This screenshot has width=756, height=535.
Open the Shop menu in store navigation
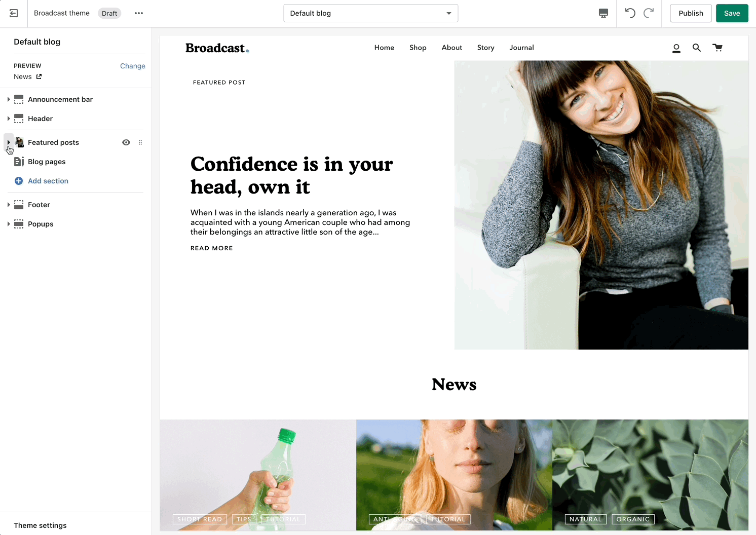pos(418,48)
